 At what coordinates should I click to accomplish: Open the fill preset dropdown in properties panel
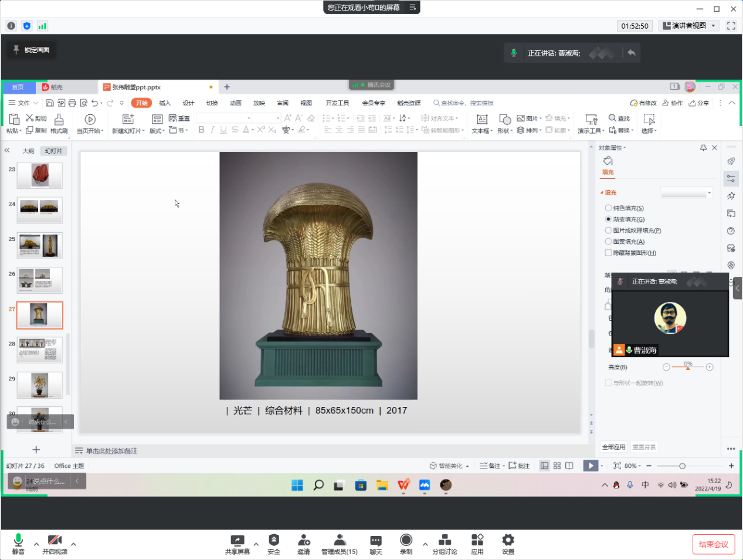pos(686,193)
